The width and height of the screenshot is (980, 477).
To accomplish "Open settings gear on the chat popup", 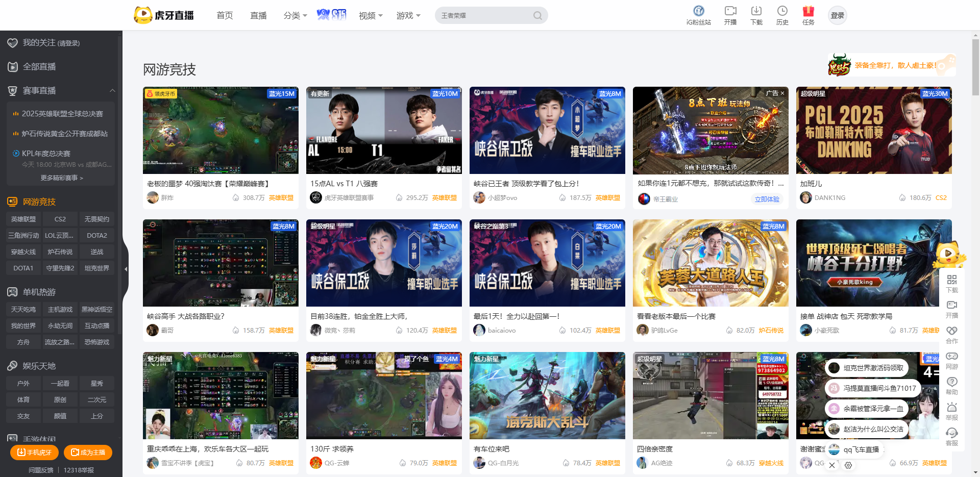I will coord(848,465).
